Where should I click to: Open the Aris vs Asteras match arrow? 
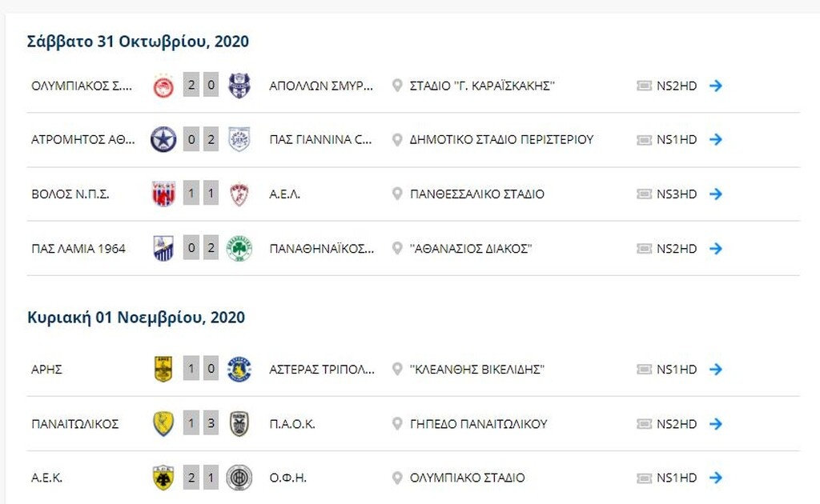pyautogui.click(x=716, y=370)
